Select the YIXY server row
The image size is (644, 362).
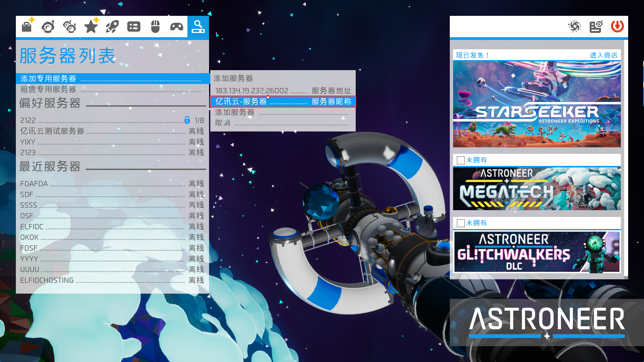[112, 142]
